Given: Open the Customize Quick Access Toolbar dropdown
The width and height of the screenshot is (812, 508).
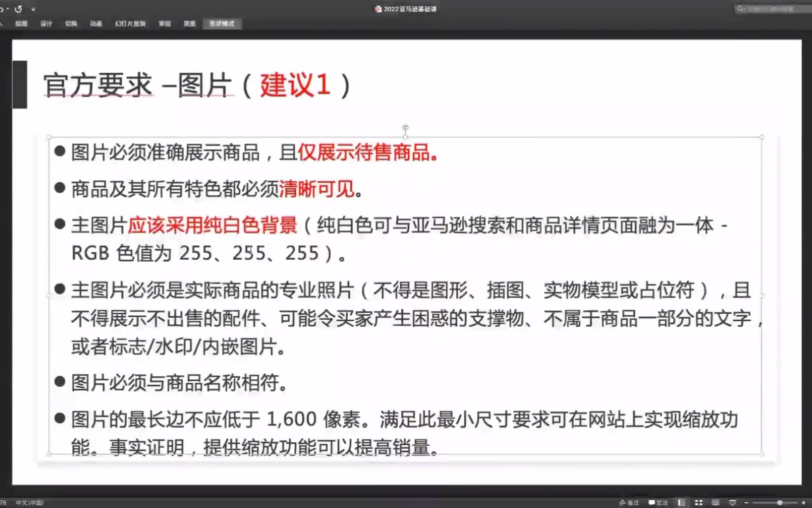Looking at the screenshot, I should point(33,10).
